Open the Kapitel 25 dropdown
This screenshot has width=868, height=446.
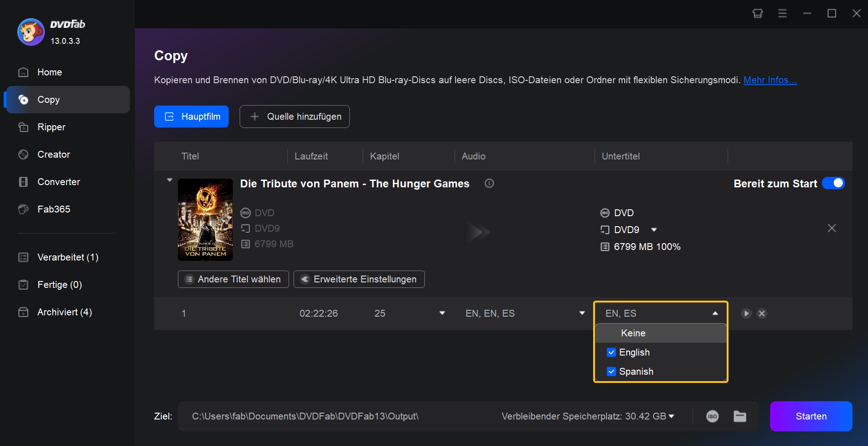pyautogui.click(x=442, y=313)
